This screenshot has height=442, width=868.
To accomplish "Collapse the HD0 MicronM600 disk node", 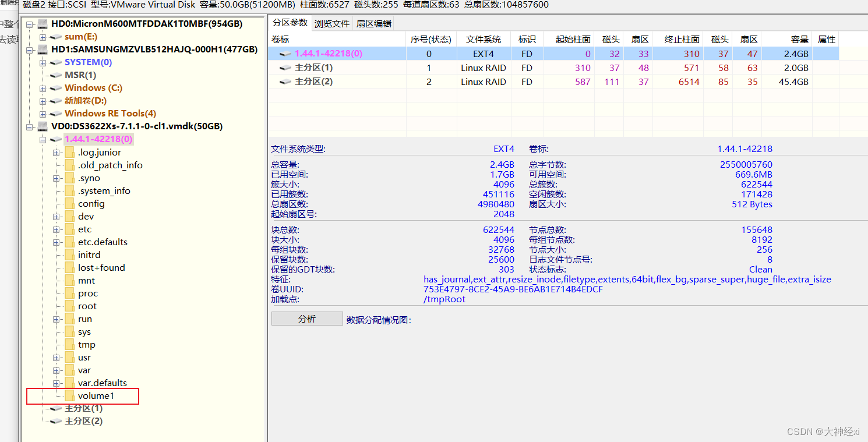I will point(30,24).
